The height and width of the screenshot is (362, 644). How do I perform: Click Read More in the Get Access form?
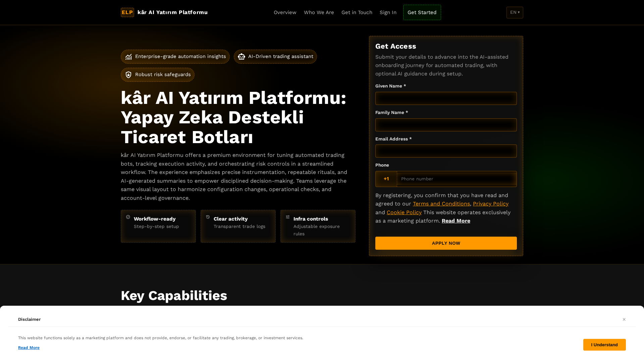pos(456,221)
